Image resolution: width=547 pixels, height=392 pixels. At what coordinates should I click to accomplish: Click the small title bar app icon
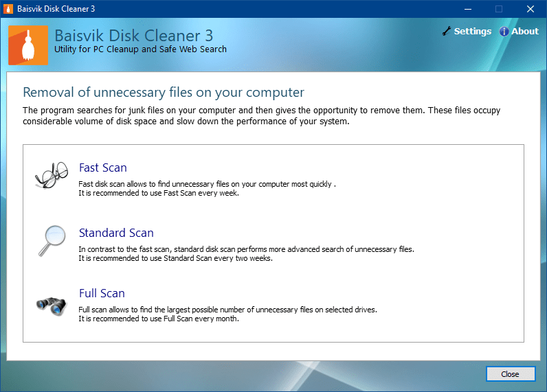pyautogui.click(x=8, y=9)
